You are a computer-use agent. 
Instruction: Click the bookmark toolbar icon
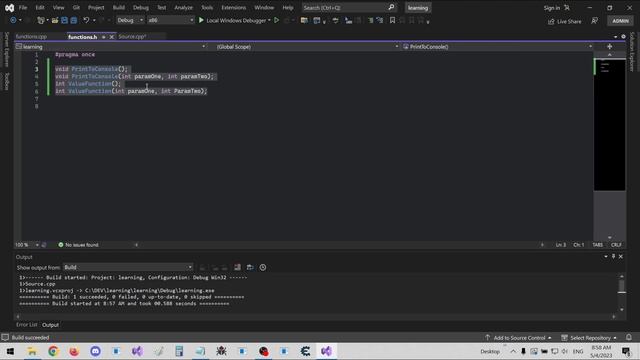click(392, 20)
